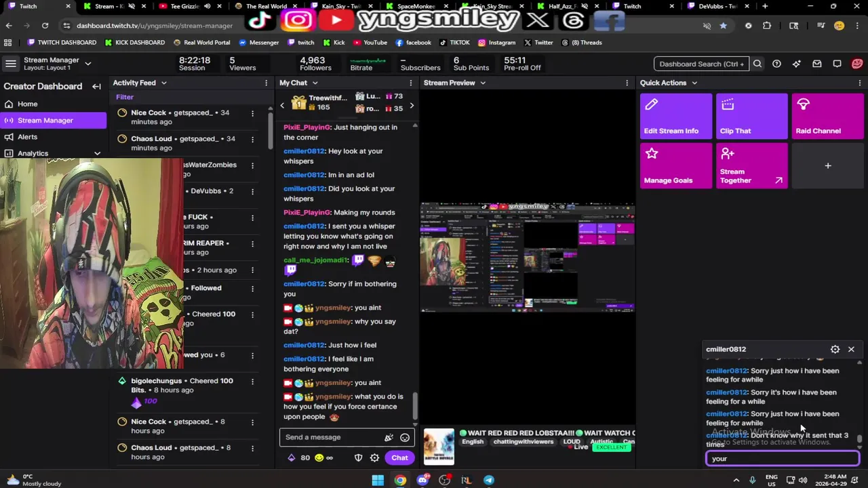Click the My Chat scrollbar

[x=415, y=405]
